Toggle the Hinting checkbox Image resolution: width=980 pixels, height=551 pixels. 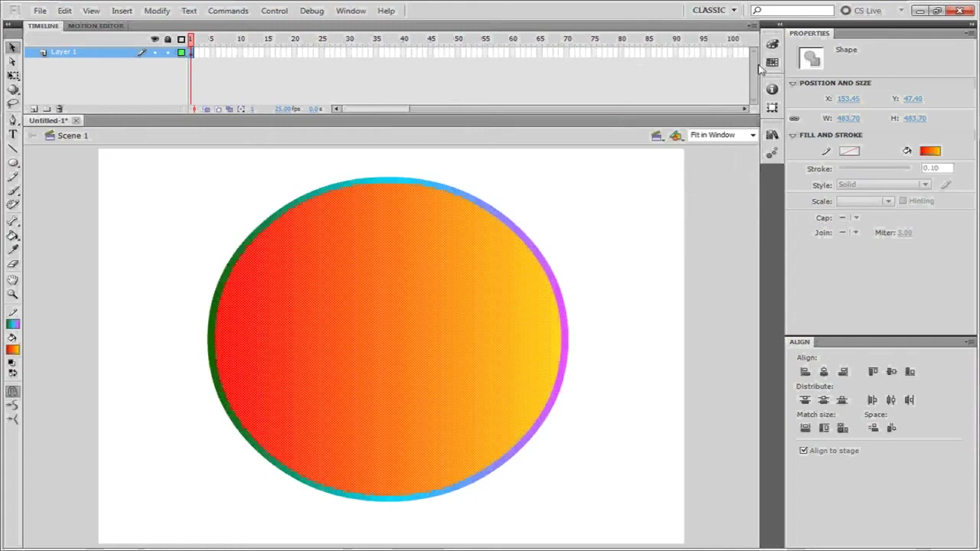click(x=903, y=201)
